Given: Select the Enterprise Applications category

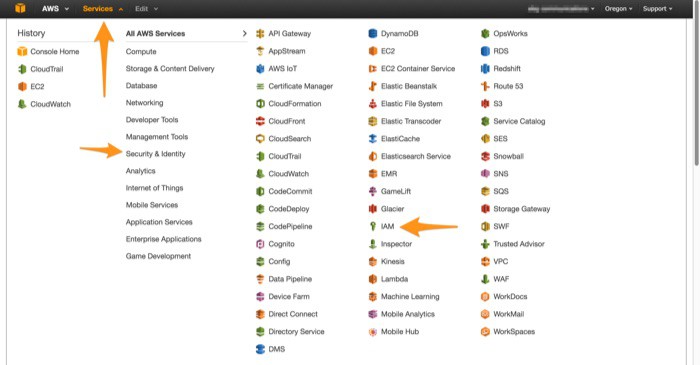Looking at the screenshot, I should pos(163,239).
